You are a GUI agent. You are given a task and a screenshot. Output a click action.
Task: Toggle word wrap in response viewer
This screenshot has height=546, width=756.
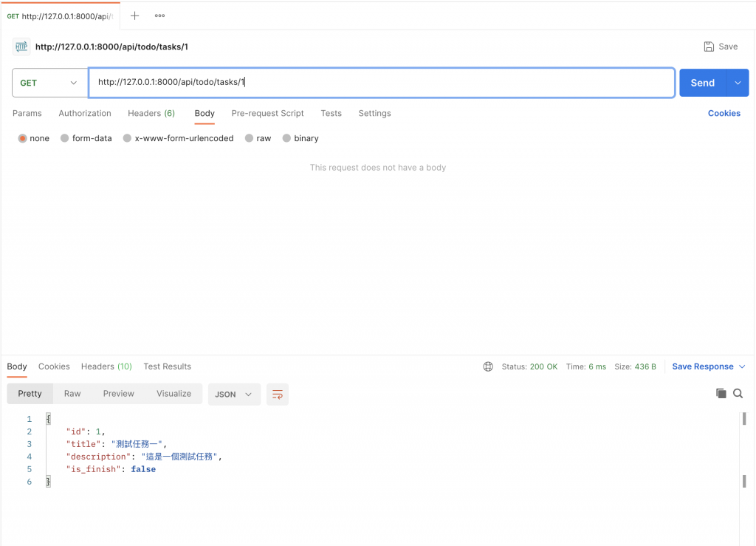tap(278, 394)
